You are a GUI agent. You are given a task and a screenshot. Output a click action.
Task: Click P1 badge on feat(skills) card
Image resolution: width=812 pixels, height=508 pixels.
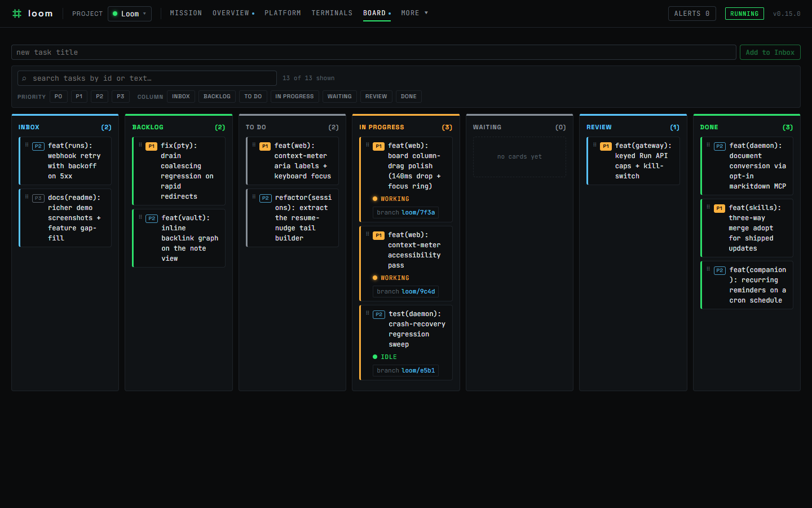point(720,208)
